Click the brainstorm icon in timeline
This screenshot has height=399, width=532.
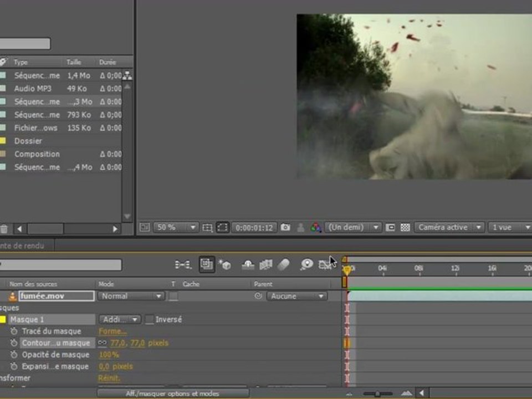pos(306,264)
